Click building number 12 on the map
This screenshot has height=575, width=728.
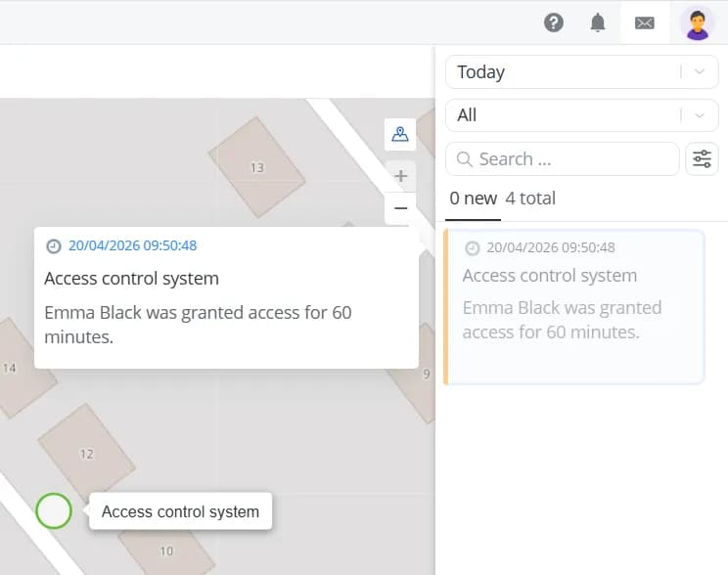click(87, 454)
